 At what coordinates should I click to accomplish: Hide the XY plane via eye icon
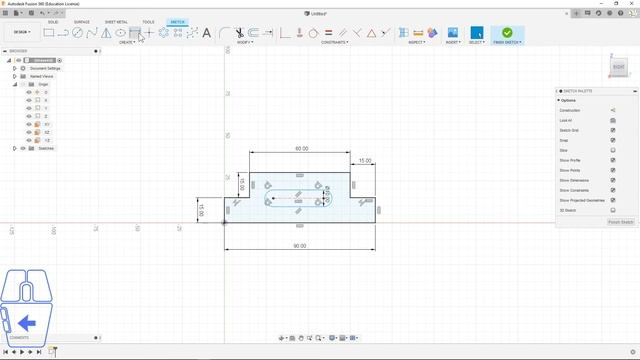pyautogui.click(x=29, y=124)
